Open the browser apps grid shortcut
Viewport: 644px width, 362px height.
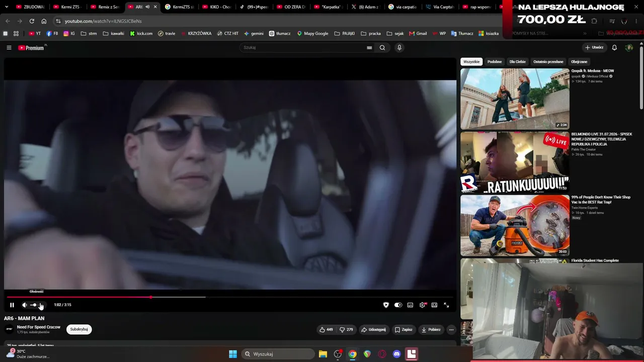point(16,34)
